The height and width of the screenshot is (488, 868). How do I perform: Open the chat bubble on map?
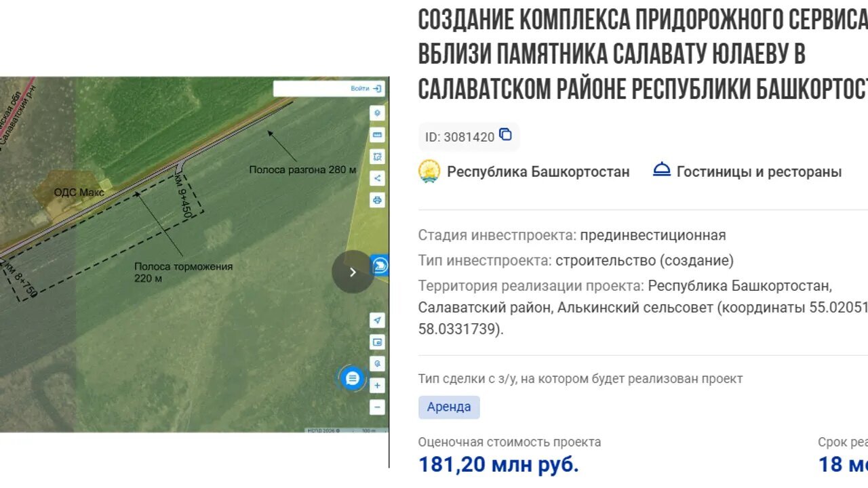tap(352, 379)
